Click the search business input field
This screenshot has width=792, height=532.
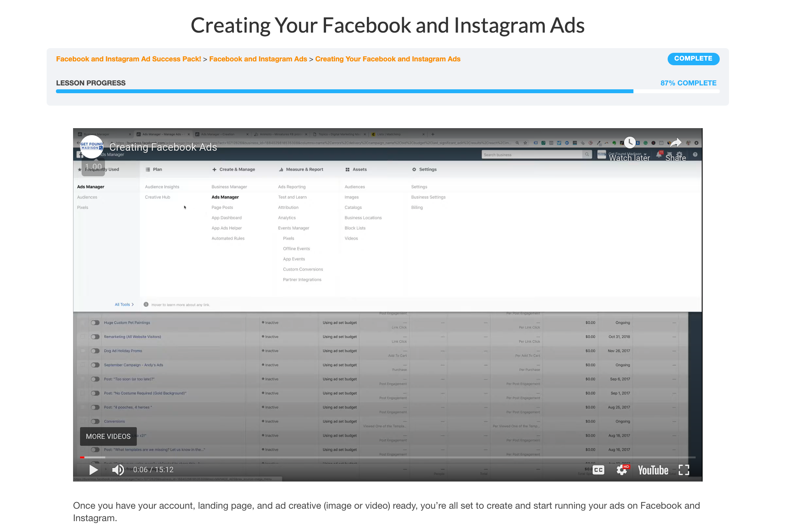point(532,155)
